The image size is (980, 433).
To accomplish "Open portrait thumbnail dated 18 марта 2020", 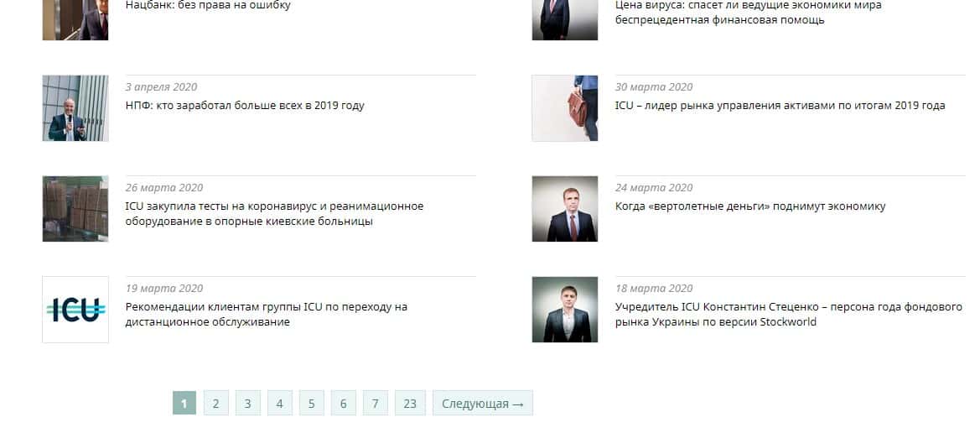I will click(564, 310).
